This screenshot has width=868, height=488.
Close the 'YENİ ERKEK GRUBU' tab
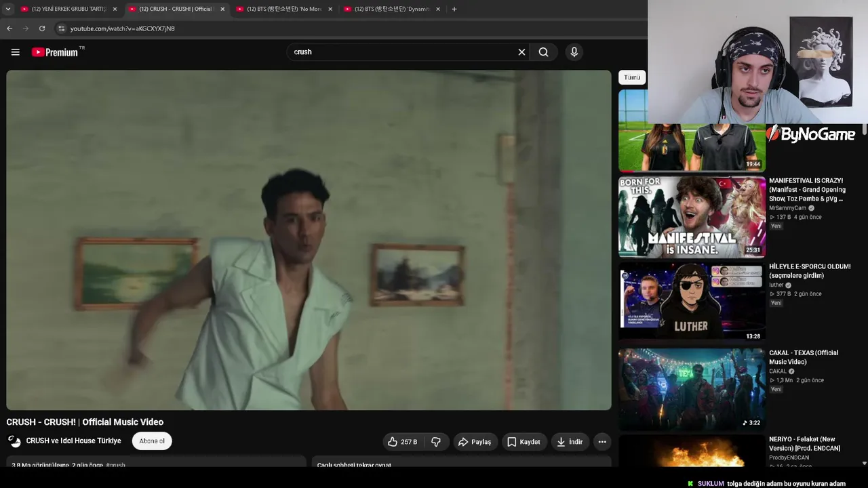(x=115, y=9)
